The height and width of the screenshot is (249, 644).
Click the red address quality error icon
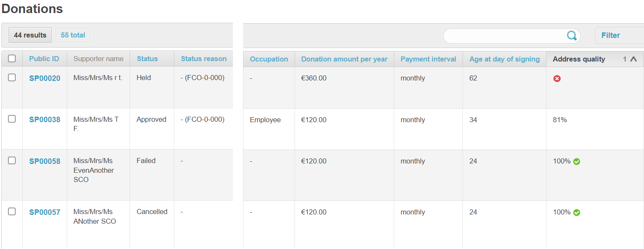pos(557,78)
